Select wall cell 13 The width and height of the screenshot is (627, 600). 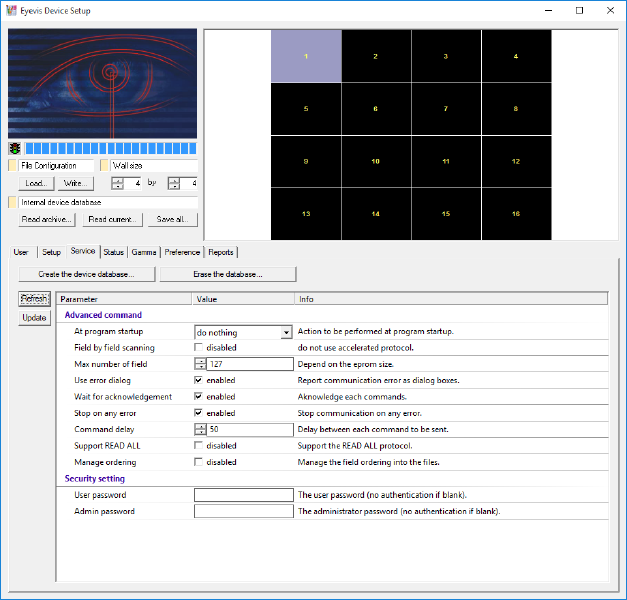(x=306, y=214)
